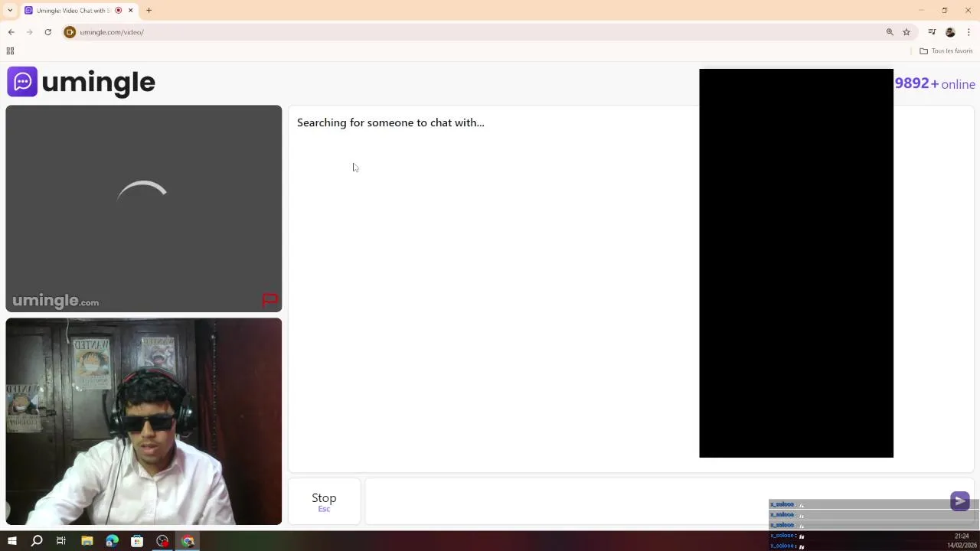Open the 'Tous les favoris' bookmarks folder
The width and height of the screenshot is (980, 551).
coord(946,51)
